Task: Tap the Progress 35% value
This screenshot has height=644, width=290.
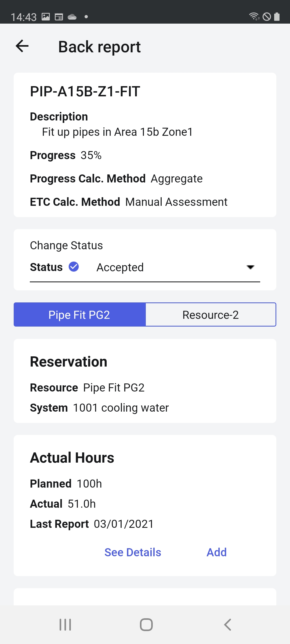Action: coord(91,155)
